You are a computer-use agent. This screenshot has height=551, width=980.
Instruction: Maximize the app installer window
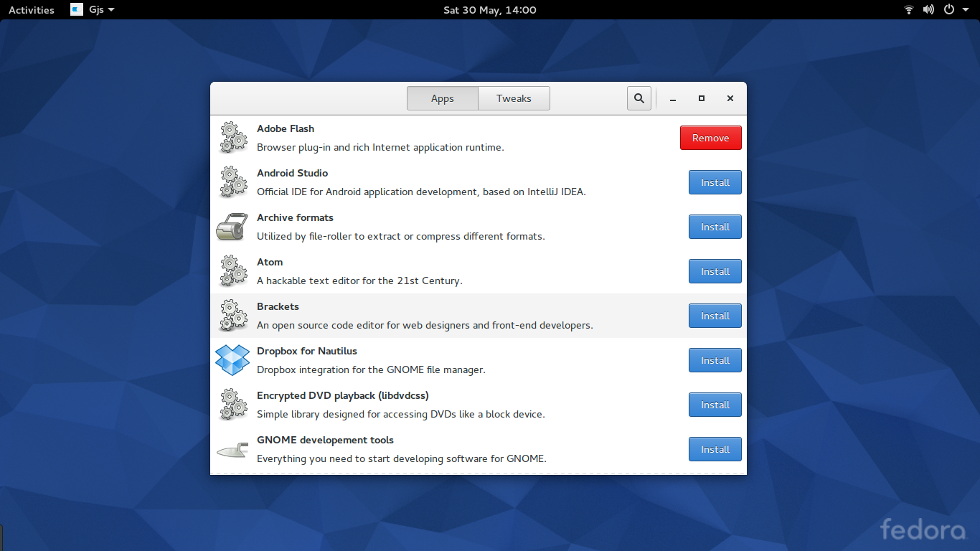tap(702, 98)
